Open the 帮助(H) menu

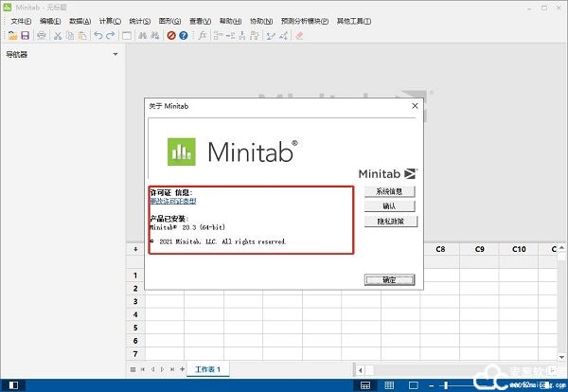(230, 21)
